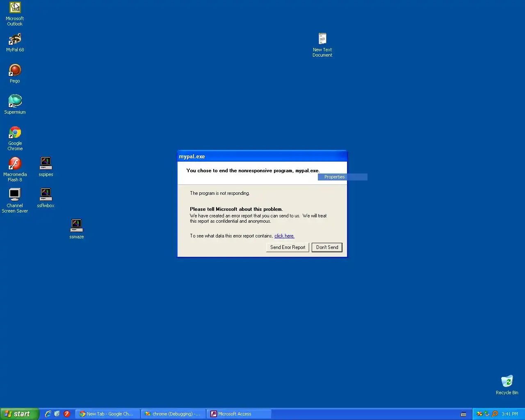Select the Channel Screen Saver desktop icon
Viewport: 525px width, 420px height.
tap(15, 201)
